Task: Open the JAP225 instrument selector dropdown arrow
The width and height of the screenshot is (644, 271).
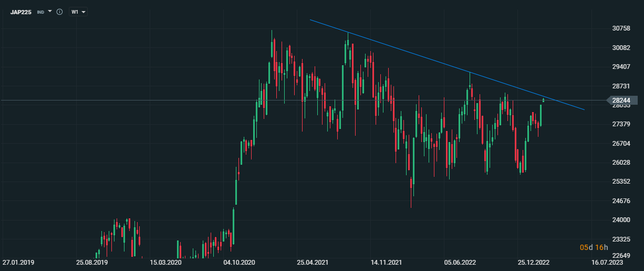Action: pyautogui.click(x=50, y=11)
